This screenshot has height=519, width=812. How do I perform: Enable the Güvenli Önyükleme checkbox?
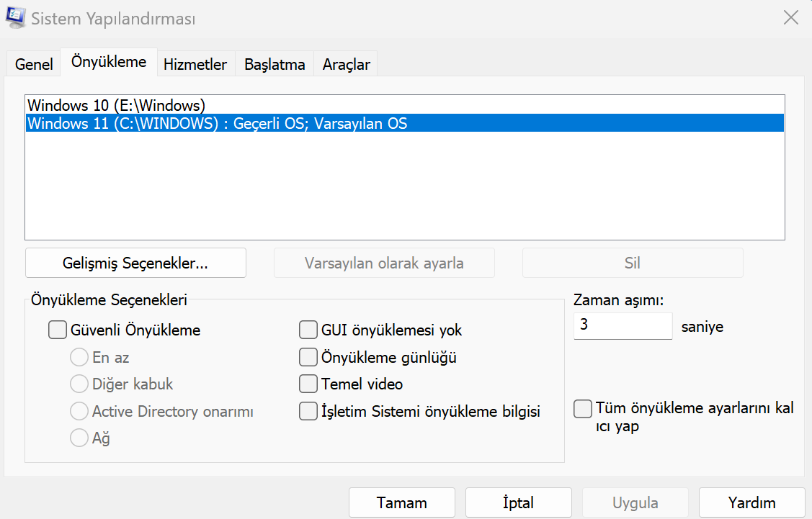coord(57,330)
